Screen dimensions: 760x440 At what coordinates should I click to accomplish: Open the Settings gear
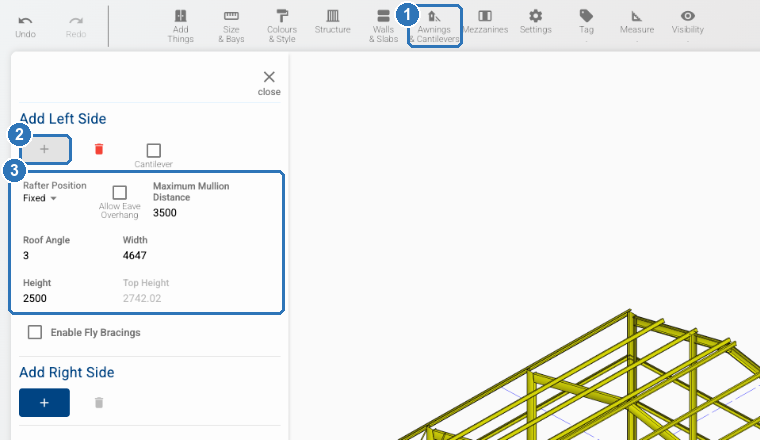(x=536, y=22)
